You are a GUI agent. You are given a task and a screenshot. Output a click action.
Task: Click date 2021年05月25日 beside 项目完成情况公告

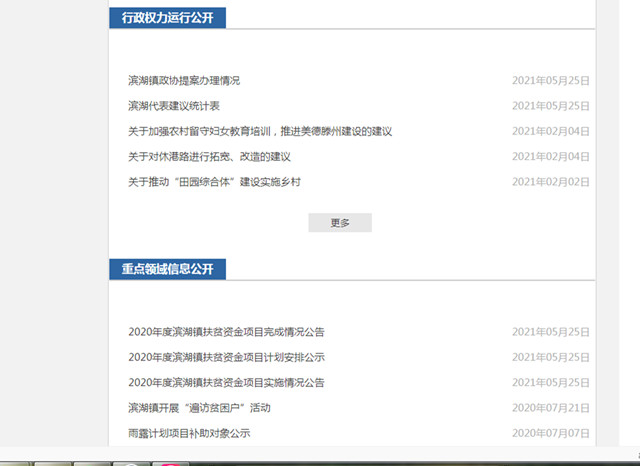coord(551,332)
